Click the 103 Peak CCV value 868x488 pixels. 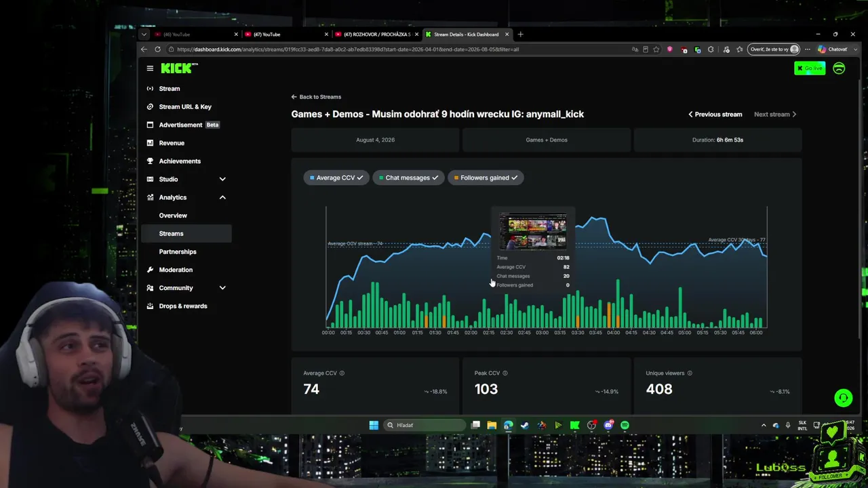(486, 389)
